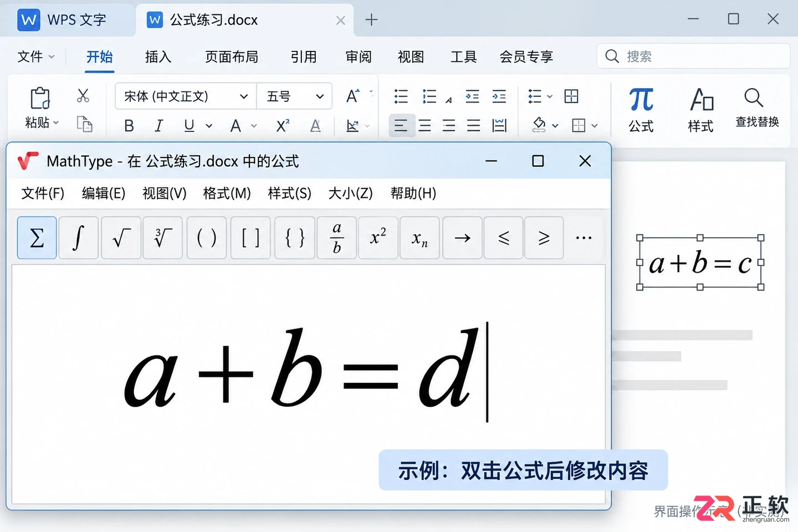Select the a+b=c equation object in document
The height and width of the screenshot is (532, 798).
700,262
